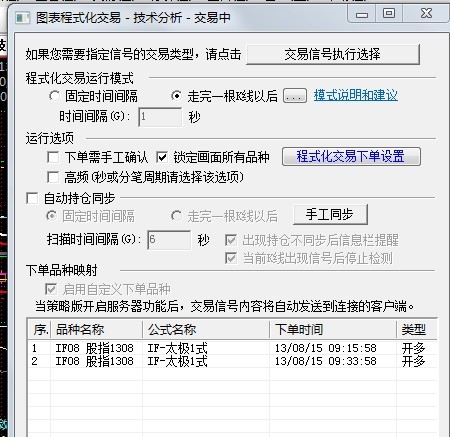The width and height of the screenshot is (450, 437).
Task: Toggle 启用自定义下单品种 checkbox
Action: click(x=51, y=289)
